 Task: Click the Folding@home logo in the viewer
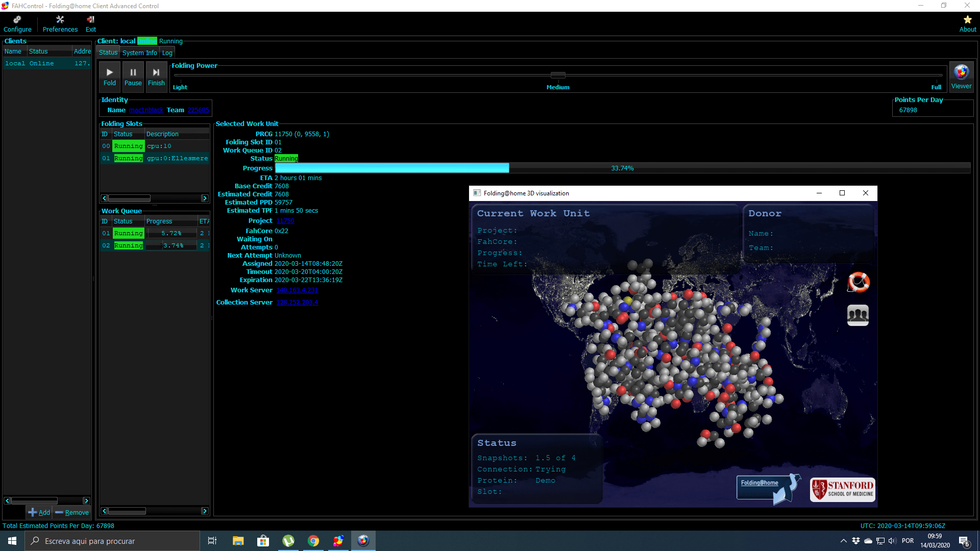coord(768,488)
